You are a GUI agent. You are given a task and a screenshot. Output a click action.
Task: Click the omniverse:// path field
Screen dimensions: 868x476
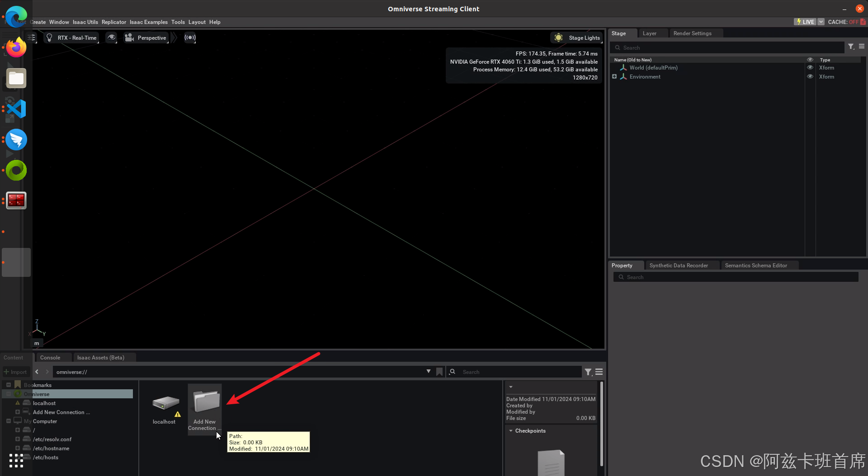click(x=240, y=372)
